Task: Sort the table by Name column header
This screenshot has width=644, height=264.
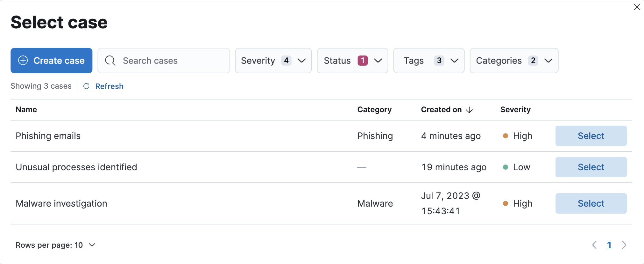Action: click(x=26, y=110)
